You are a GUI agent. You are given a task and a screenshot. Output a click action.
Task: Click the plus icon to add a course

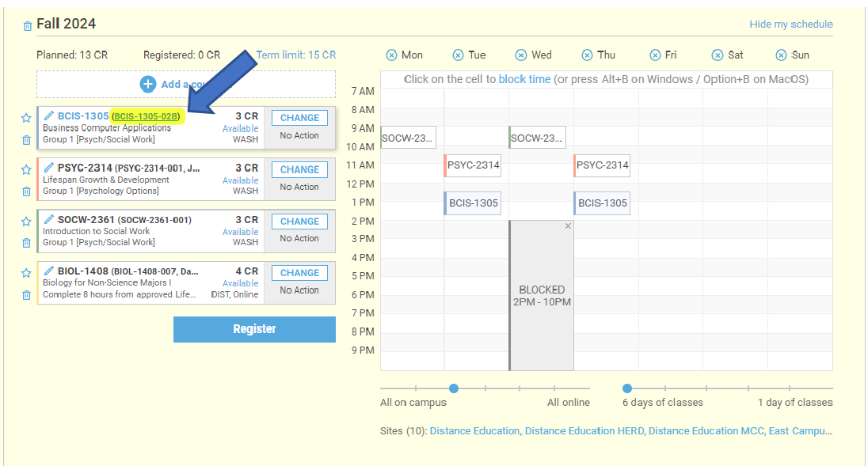(x=148, y=84)
